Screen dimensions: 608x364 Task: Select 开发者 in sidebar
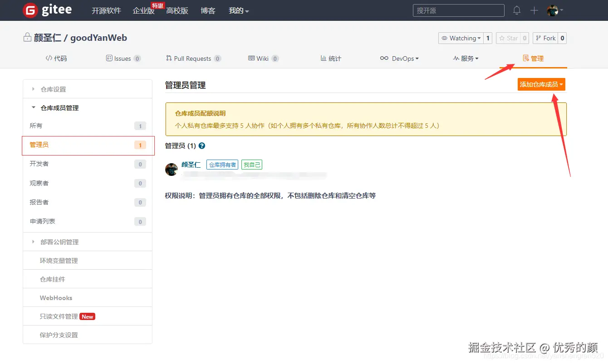tap(87, 164)
